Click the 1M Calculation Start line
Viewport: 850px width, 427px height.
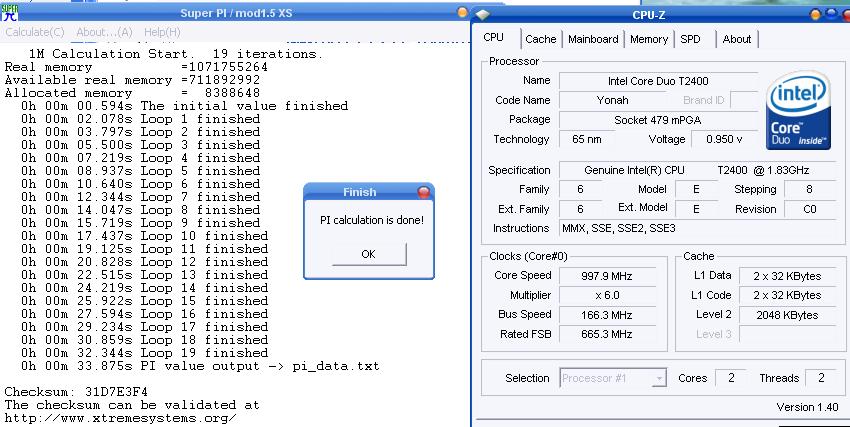pyautogui.click(x=175, y=54)
